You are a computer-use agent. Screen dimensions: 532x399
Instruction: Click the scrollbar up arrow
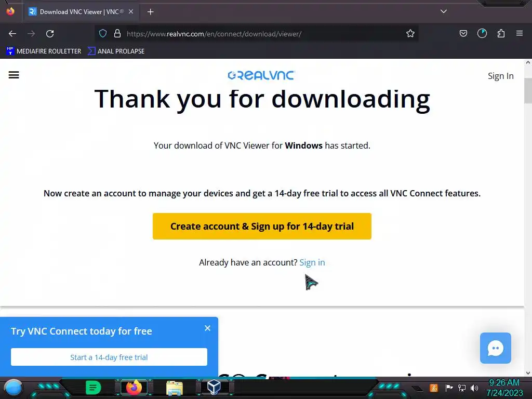point(528,62)
